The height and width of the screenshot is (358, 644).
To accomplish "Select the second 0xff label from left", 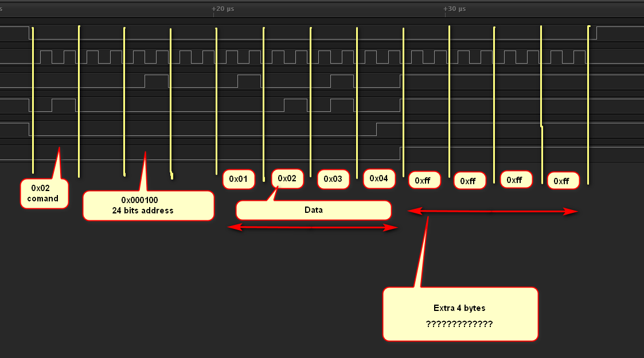I will (x=469, y=181).
